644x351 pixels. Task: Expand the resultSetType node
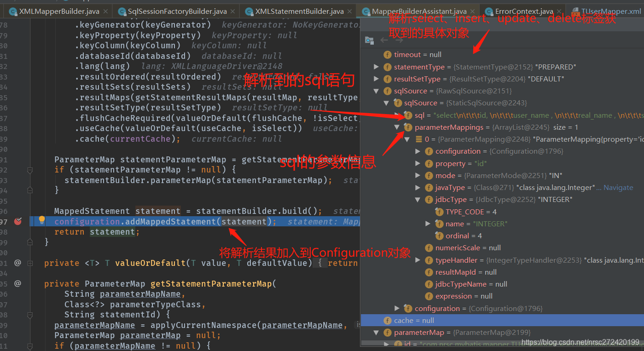pos(377,79)
